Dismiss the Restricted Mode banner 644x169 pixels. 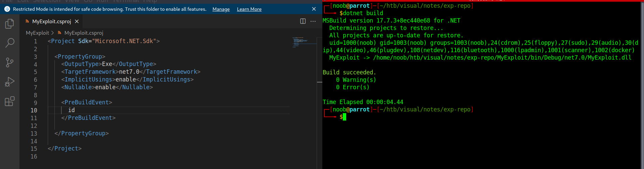coord(314,9)
